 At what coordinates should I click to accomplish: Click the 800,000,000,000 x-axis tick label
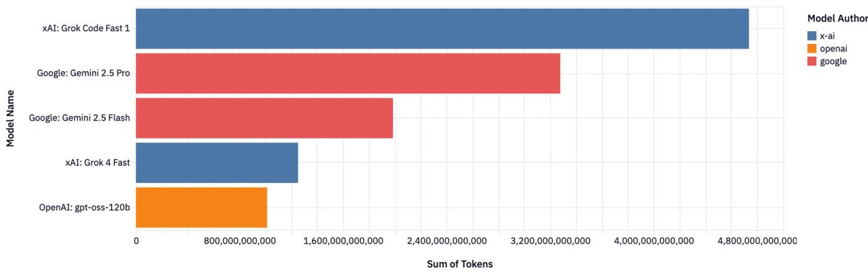[240, 241]
